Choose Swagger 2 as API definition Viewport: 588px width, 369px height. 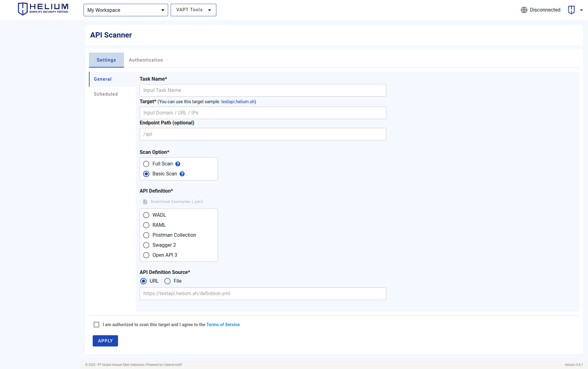click(x=146, y=245)
